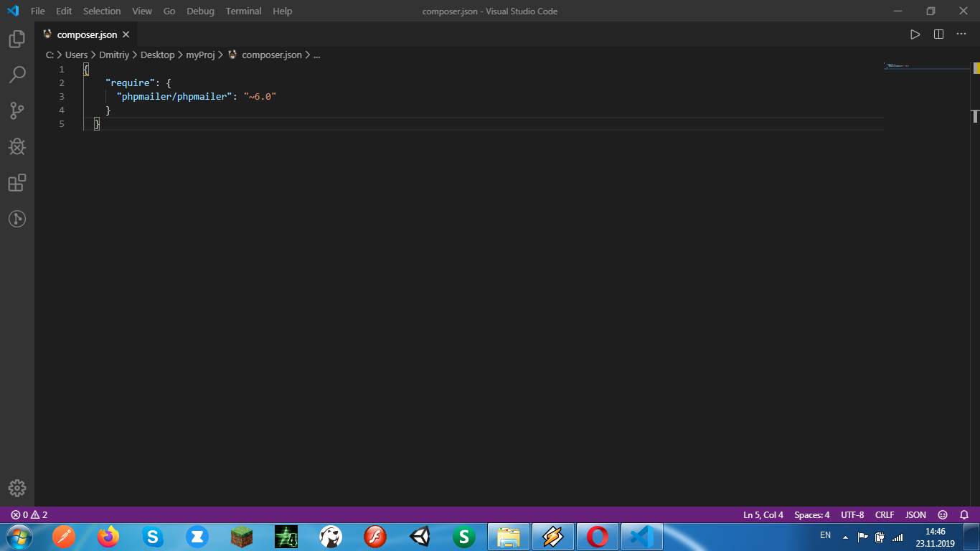This screenshot has height=551, width=980.
Task: Open the blue Zello taskbar icon
Action: pos(197,536)
